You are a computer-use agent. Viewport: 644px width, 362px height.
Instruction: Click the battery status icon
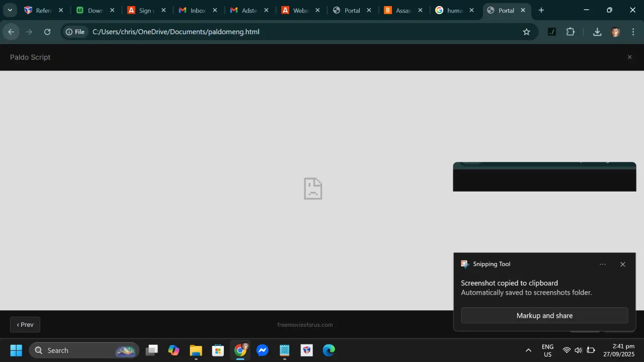(591, 350)
